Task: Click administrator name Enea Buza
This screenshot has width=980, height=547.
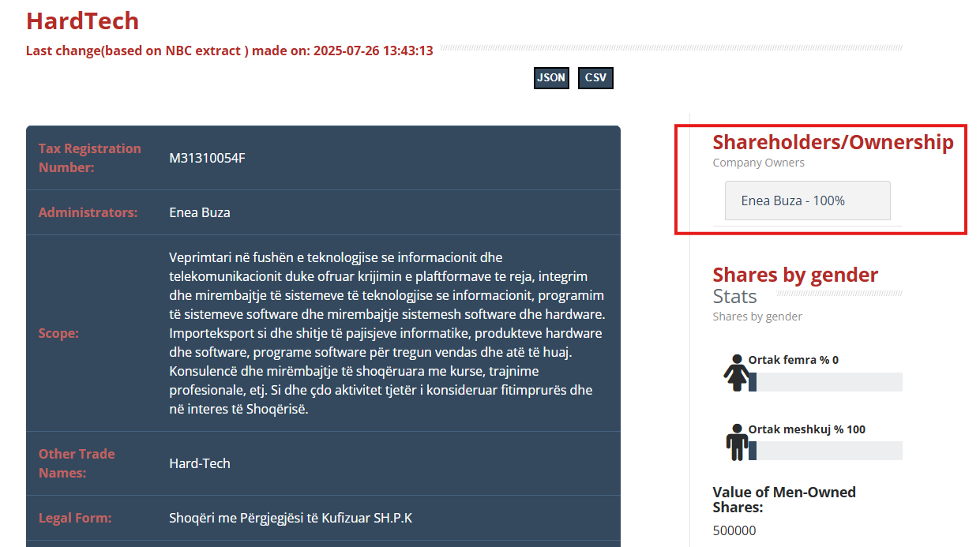Action: tap(200, 212)
